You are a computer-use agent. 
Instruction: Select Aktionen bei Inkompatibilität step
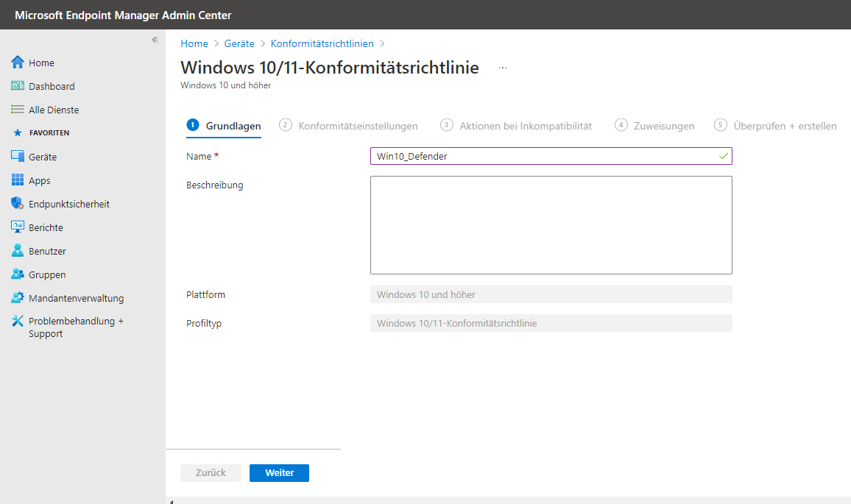click(x=516, y=126)
